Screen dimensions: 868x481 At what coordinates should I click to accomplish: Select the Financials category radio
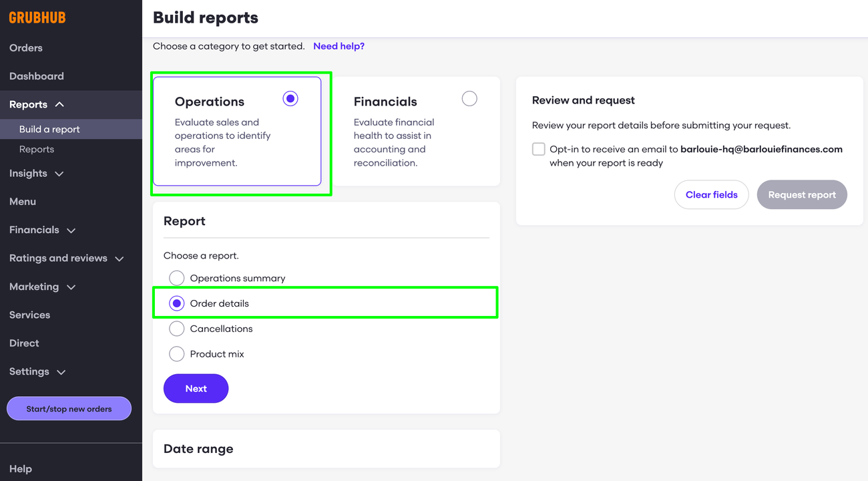pos(469,99)
